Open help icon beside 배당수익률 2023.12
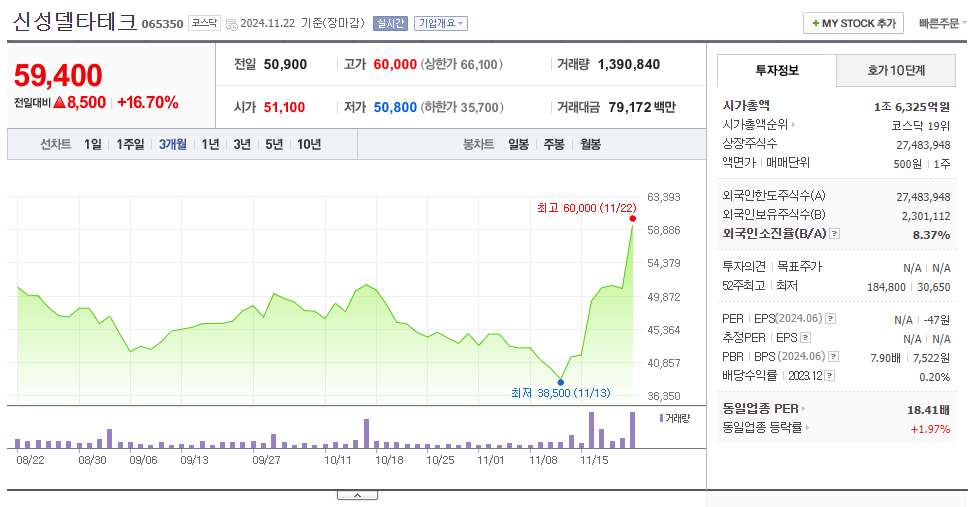 (x=830, y=375)
